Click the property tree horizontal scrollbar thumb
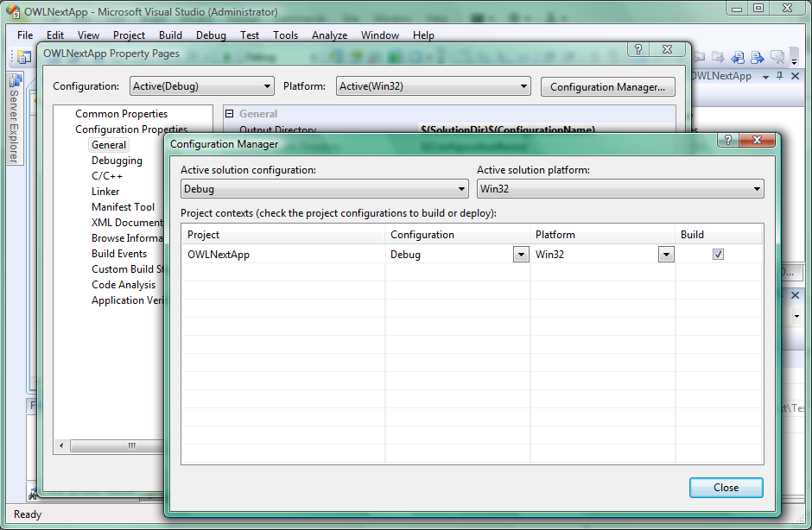This screenshot has width=812, height=530. point(117,445)
